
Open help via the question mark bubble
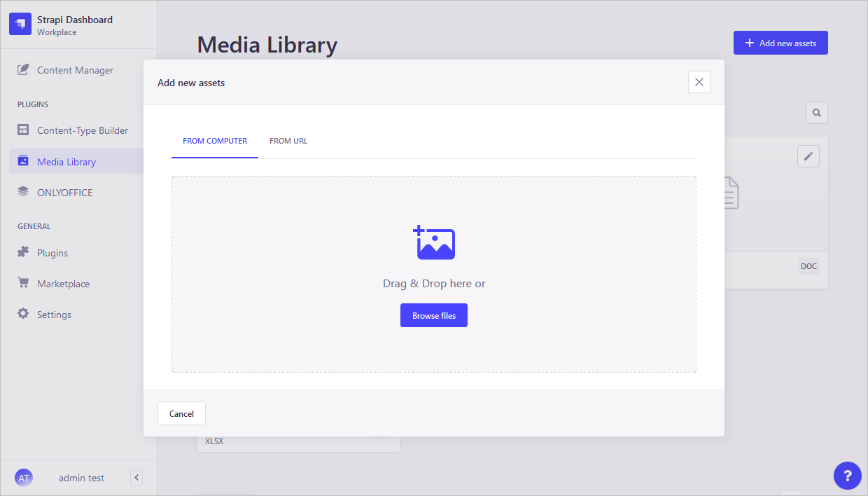click(x=848, y=476)
